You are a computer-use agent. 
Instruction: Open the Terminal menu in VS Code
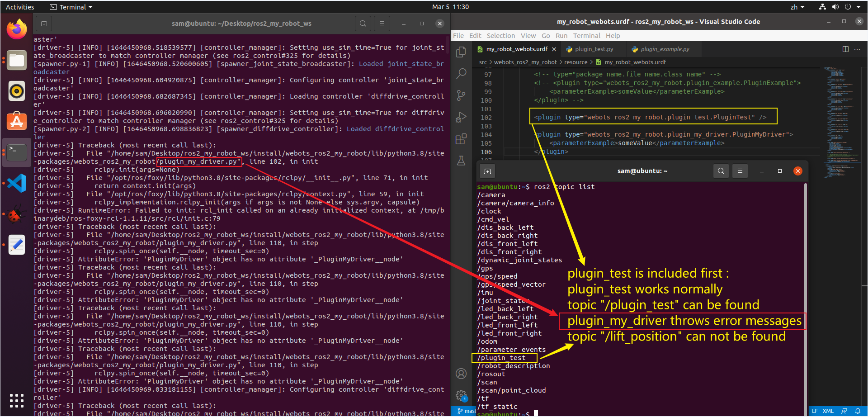tap(586, 35)
